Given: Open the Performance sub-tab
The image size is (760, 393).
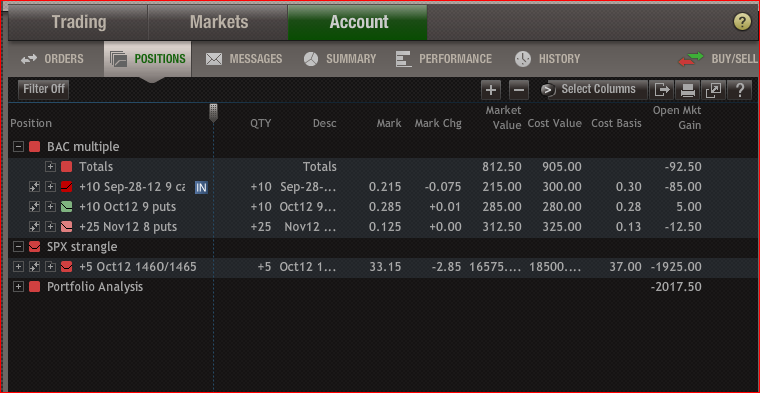Looking at the screenshot, I should [x=444, y=59].
